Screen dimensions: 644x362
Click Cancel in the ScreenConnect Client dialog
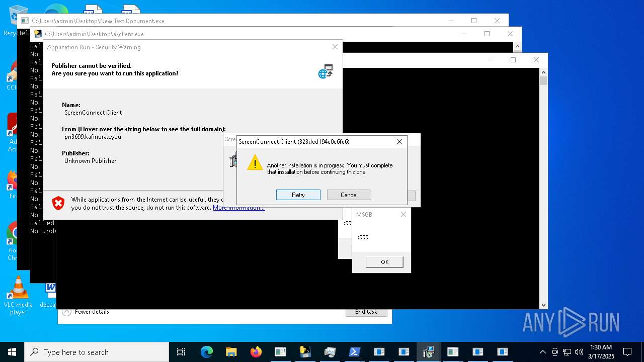click(349, 195)
